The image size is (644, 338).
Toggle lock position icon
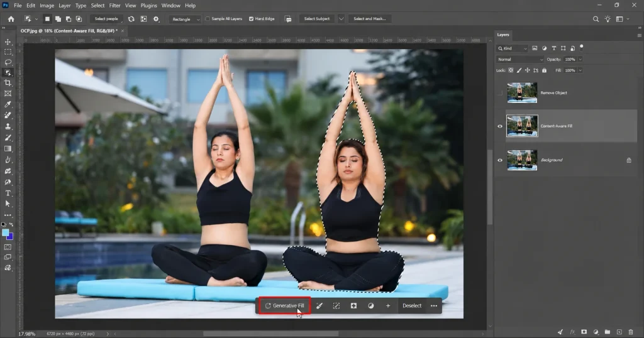(528, 70)
